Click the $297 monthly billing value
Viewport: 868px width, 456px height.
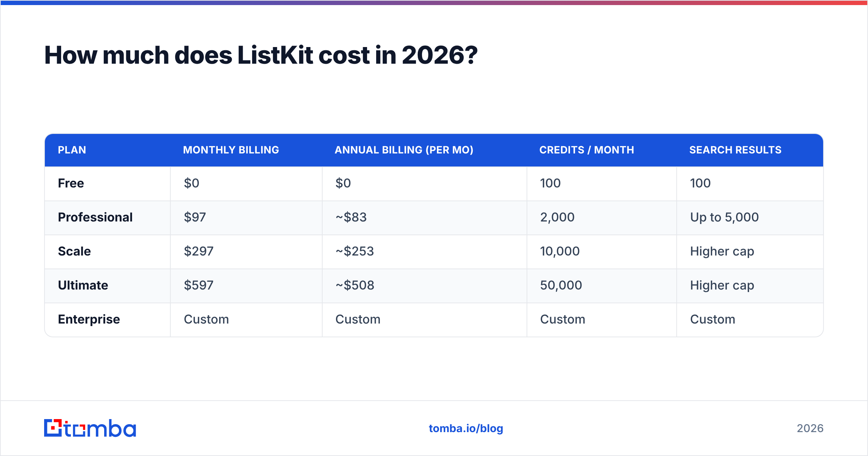(199, 251)
